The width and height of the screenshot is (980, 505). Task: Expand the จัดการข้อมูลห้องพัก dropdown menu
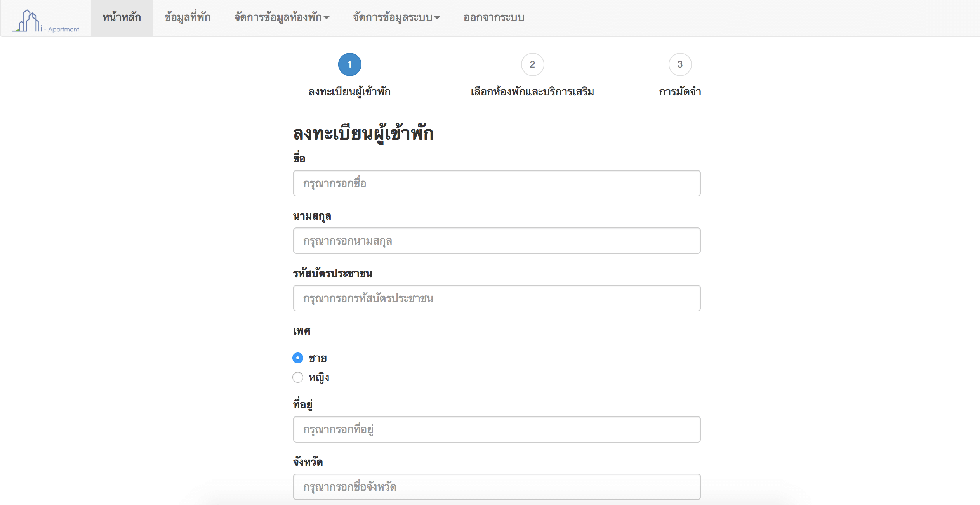pos(281,18)
